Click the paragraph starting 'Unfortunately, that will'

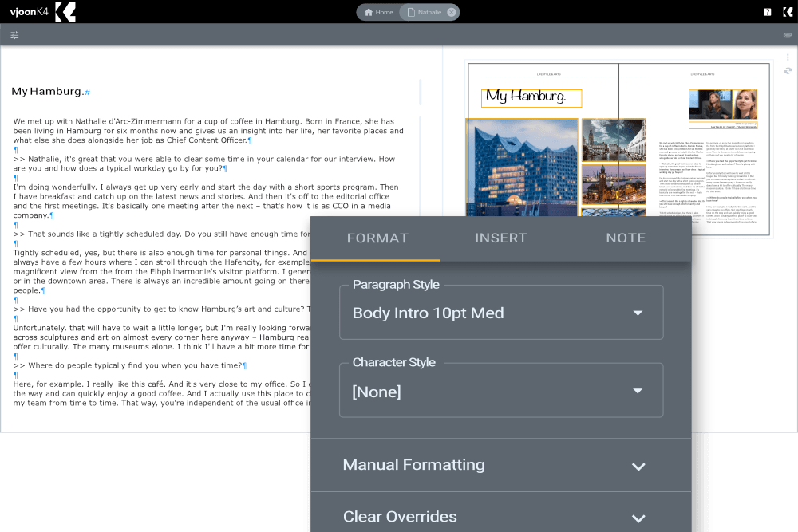click(162, 337)
